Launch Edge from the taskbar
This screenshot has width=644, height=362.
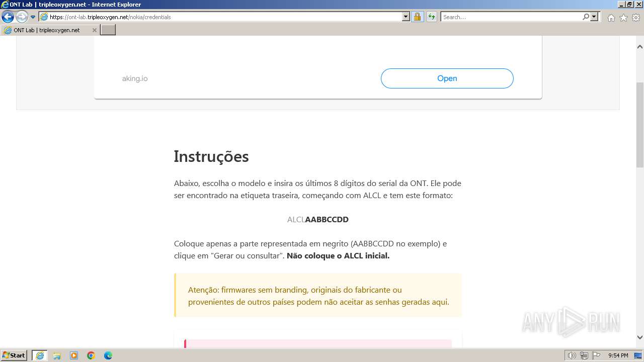pos(108,355)
